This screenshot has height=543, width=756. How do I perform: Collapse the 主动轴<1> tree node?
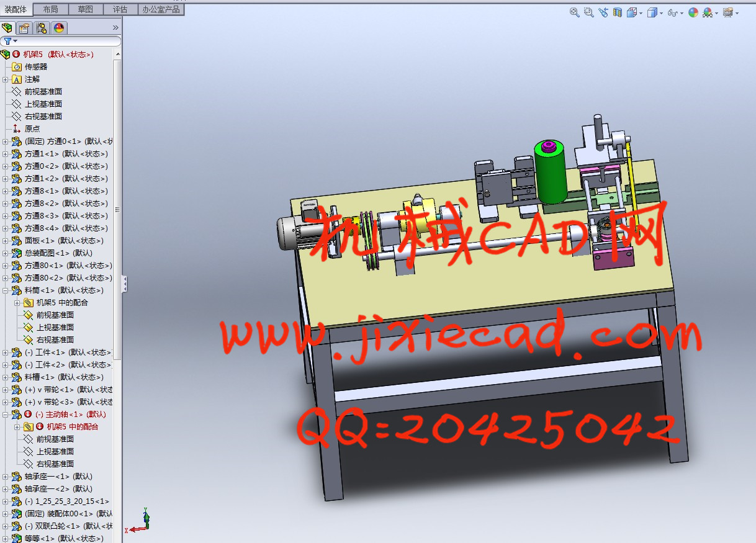tap(6, 415)
